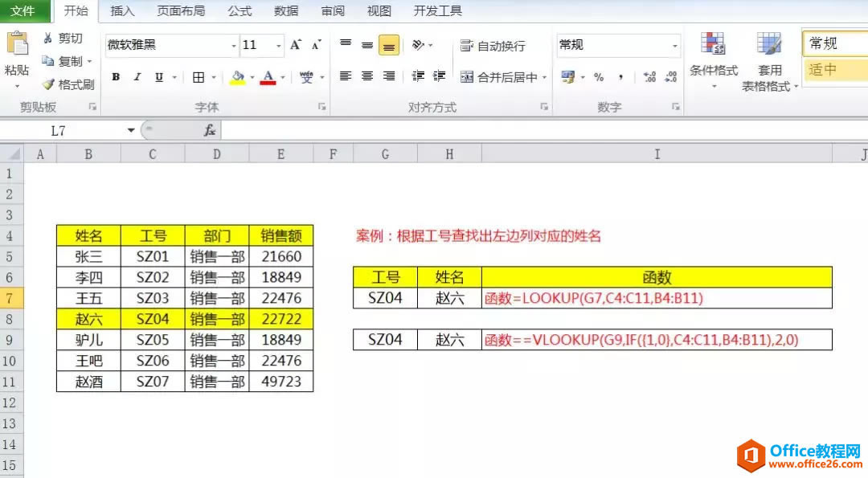Open Format as Table (套用表格格式)
Image resolution: width=868 pixels, height=478 pixels.
[x=769, y=61]
